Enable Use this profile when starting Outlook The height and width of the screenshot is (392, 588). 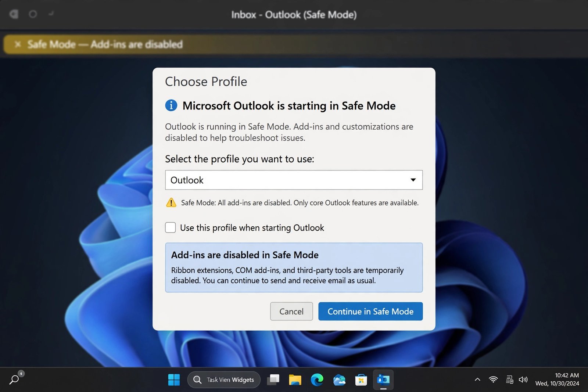click(x=171, y=227)
